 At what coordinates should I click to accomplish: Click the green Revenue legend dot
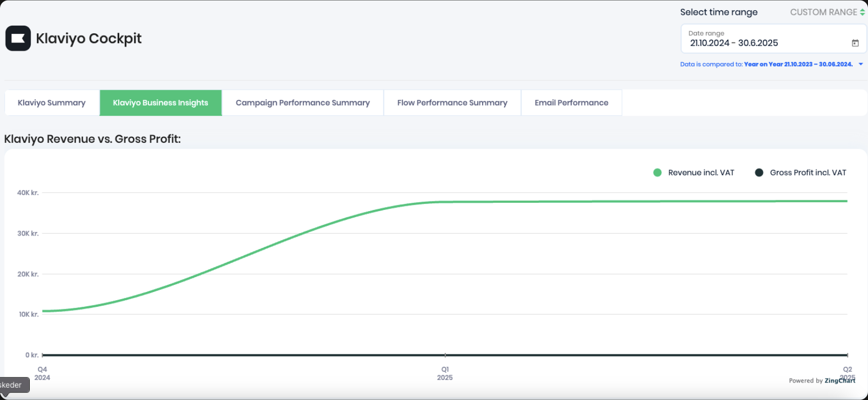[x=658, y=173]
